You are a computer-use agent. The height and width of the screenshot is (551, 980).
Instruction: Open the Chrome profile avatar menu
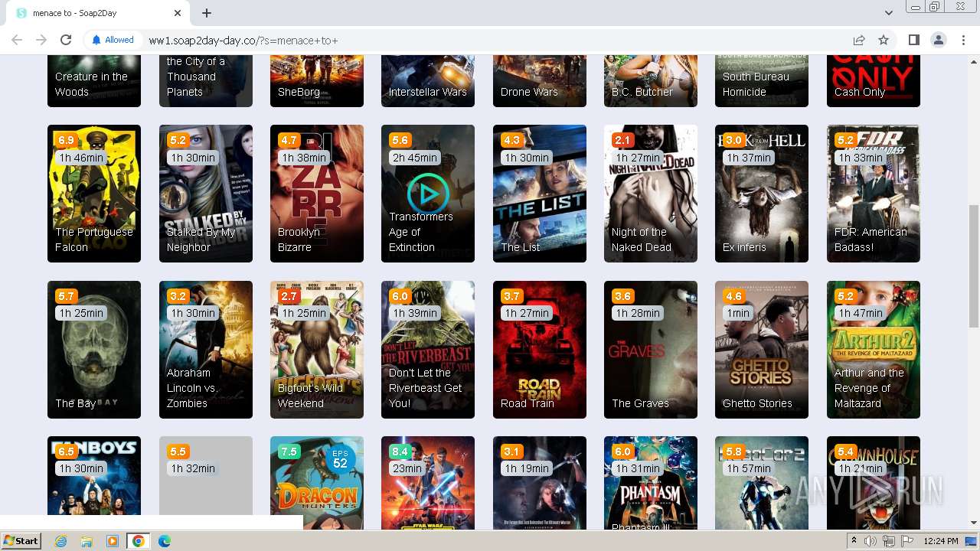tap(938, 40)
